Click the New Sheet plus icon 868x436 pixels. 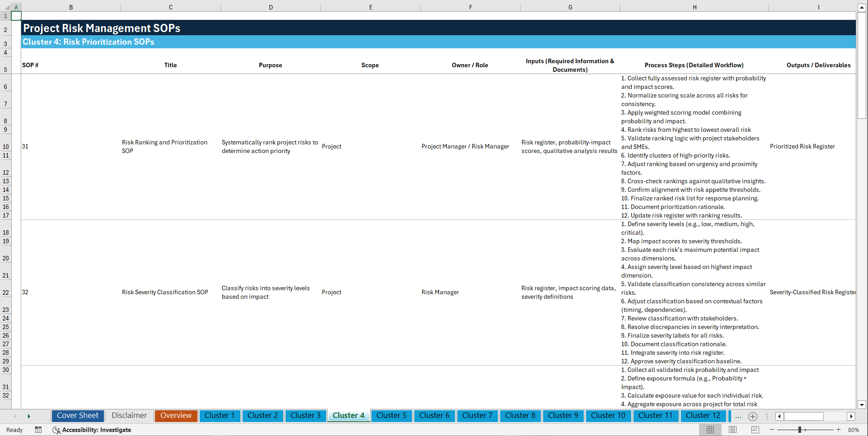(753, 417)
